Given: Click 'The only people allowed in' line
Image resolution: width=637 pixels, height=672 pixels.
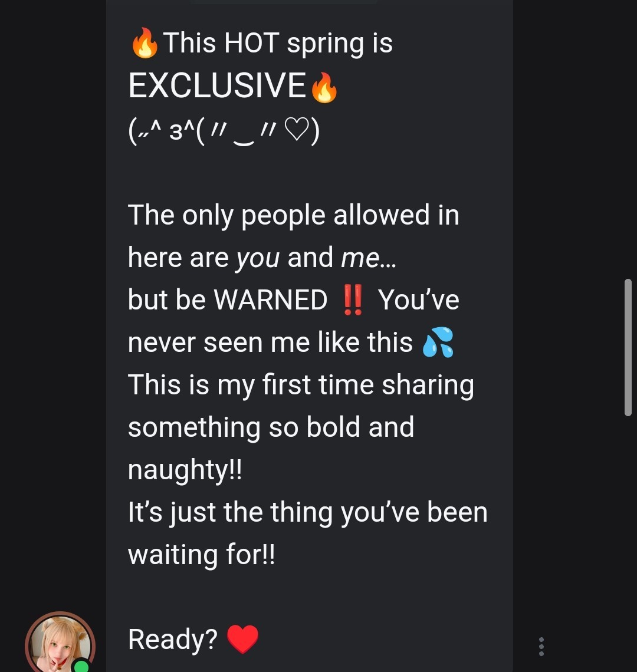Looking at the screenshot, I should point(293,215).
